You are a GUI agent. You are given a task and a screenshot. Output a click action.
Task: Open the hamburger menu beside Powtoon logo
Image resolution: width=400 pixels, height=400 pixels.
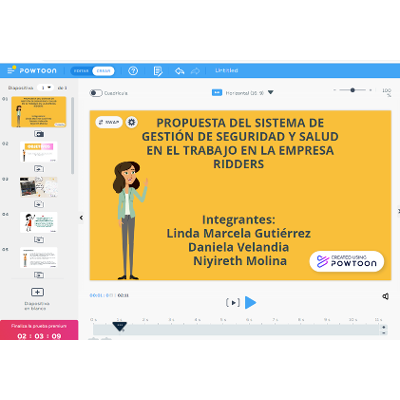(11, 70)
